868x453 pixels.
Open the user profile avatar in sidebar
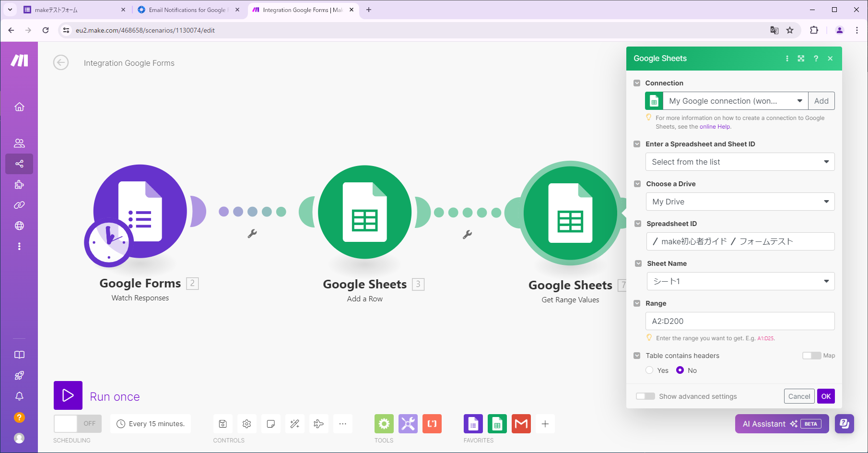click(19, 438)
